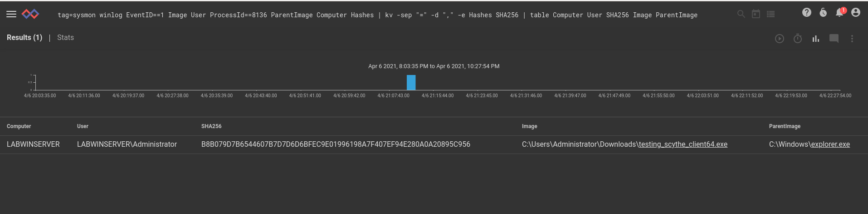Switch renderer using the bar chart icon
This screenshot has height=214, width=868.
tap(816, 39)
